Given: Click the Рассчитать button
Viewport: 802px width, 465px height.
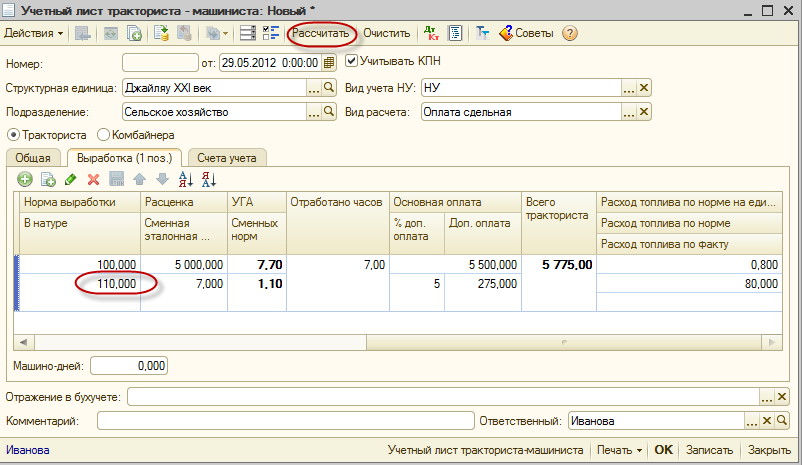Looking at the screenshot, I should (320, 33).
